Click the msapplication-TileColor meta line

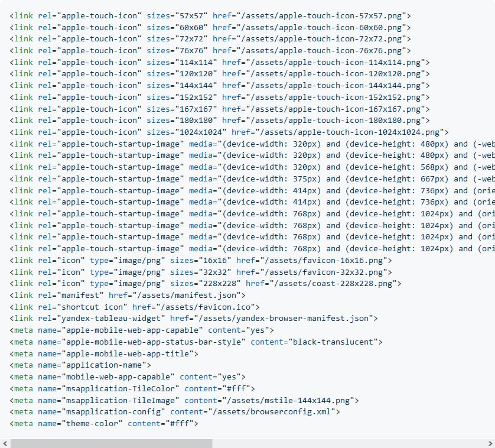pos(132,388)
